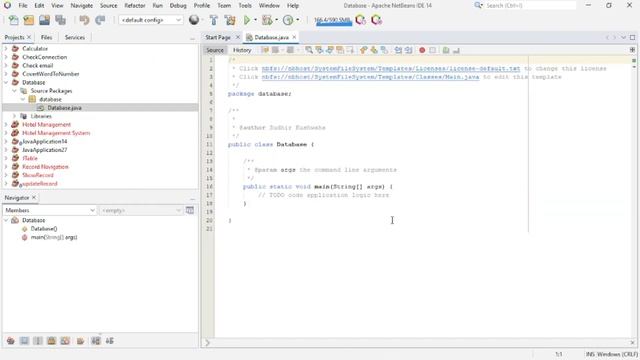Toggle Show Inherited Members filter in Navigator
This screenshot has width=640, height=360.
(x=11, y=341)
